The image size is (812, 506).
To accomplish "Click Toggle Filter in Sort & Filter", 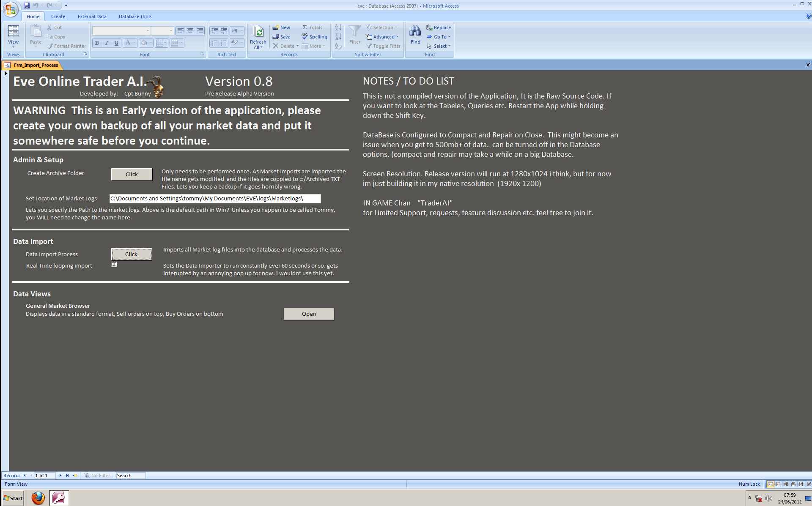I will 383,46.
